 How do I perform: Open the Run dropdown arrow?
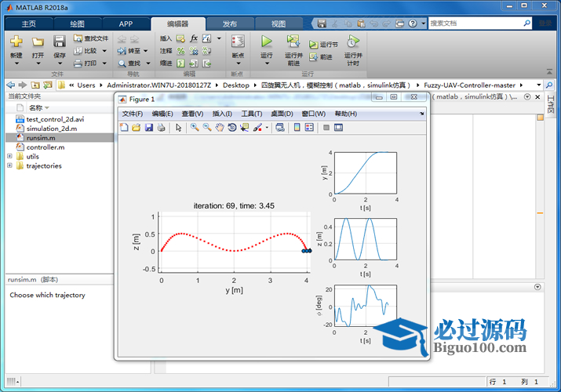click(x=267, y=64)
